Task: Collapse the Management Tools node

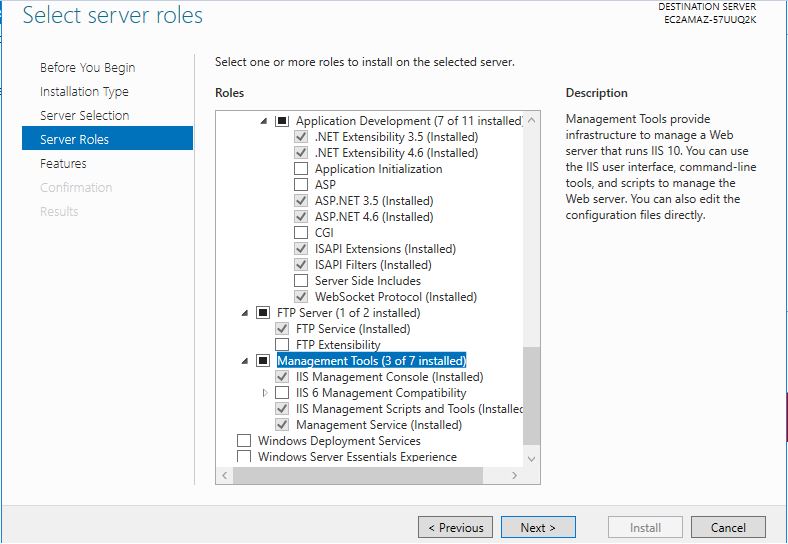Action: click(246, 361)
